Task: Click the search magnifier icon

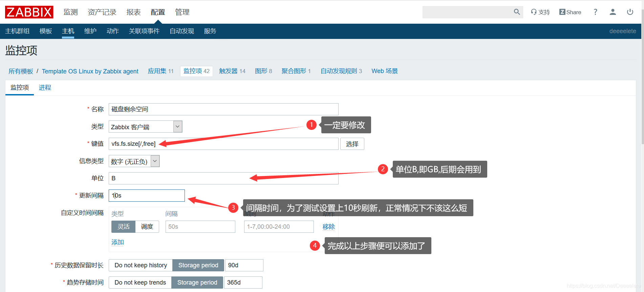Action: tap(517, 12)
